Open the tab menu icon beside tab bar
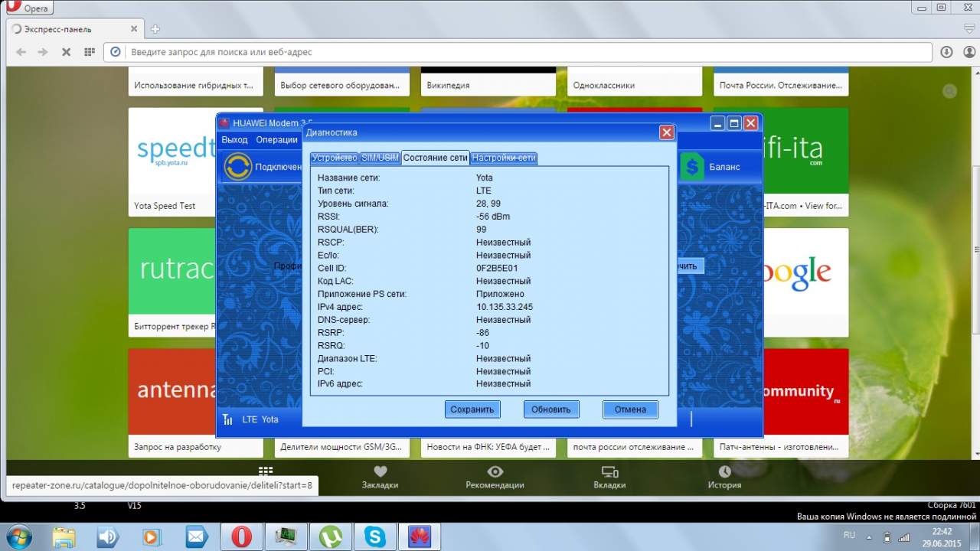The image size is (980, 551). click(969, 28)
